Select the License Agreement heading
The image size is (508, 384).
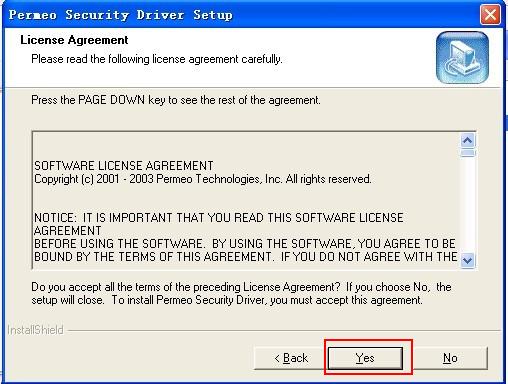[x=74, y=40]
